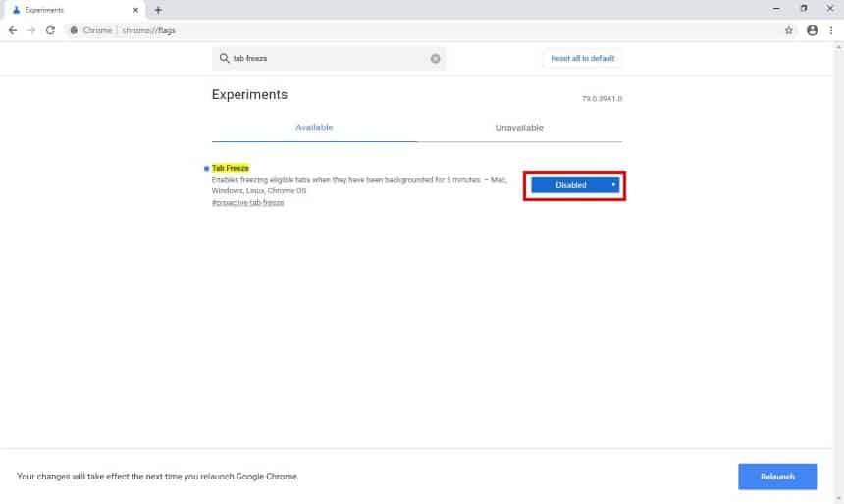Image resolution: width=844 pixels, height=504 pixels.
Task: Click the Tab Freeze flag title
Action: 231,168
